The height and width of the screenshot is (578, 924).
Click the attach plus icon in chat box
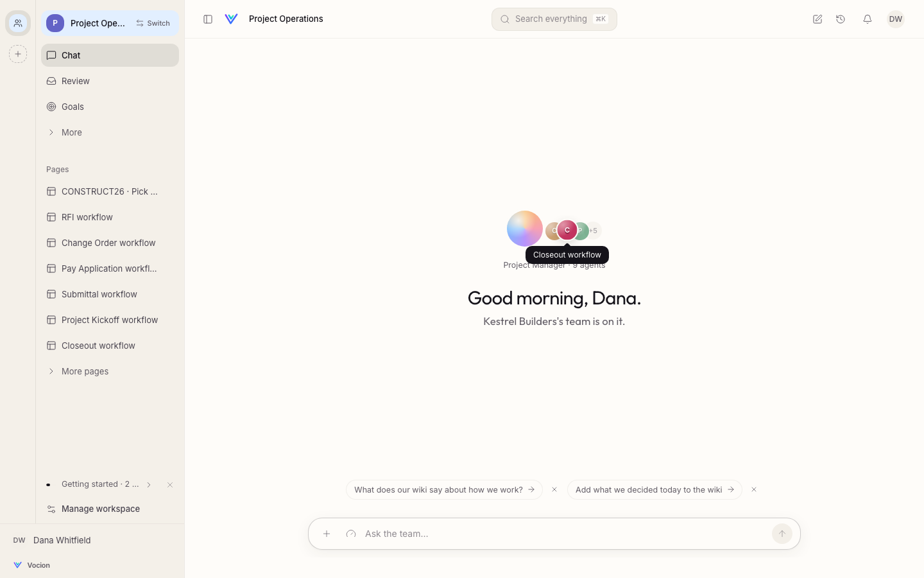(x=327, y=534)
